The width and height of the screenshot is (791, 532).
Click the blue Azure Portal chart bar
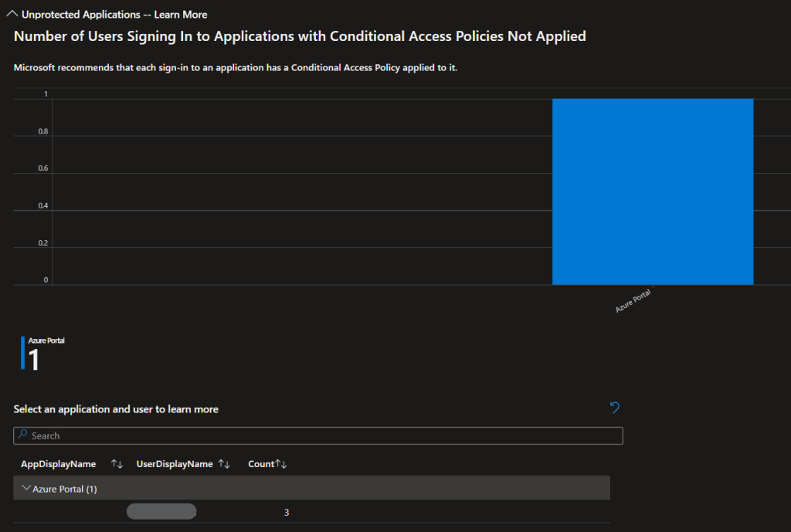652,191
